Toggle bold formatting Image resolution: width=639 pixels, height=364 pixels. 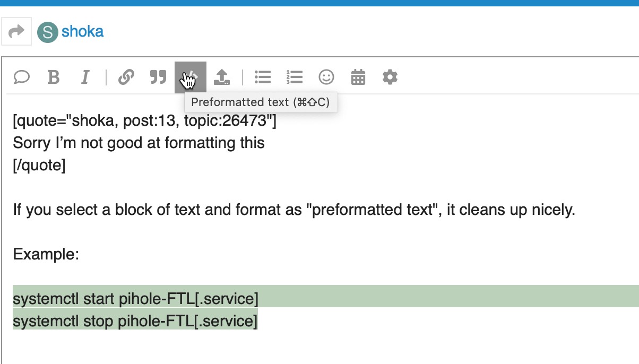pos(53,77)
